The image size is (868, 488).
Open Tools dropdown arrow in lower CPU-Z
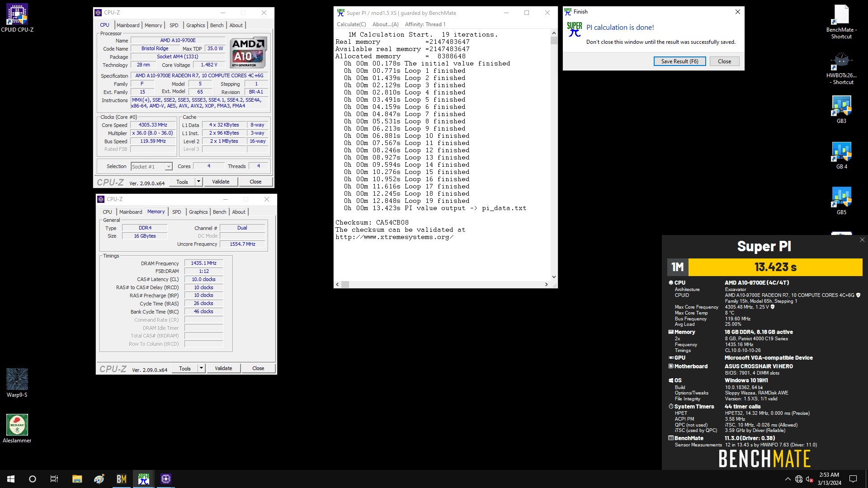[201, 368]
